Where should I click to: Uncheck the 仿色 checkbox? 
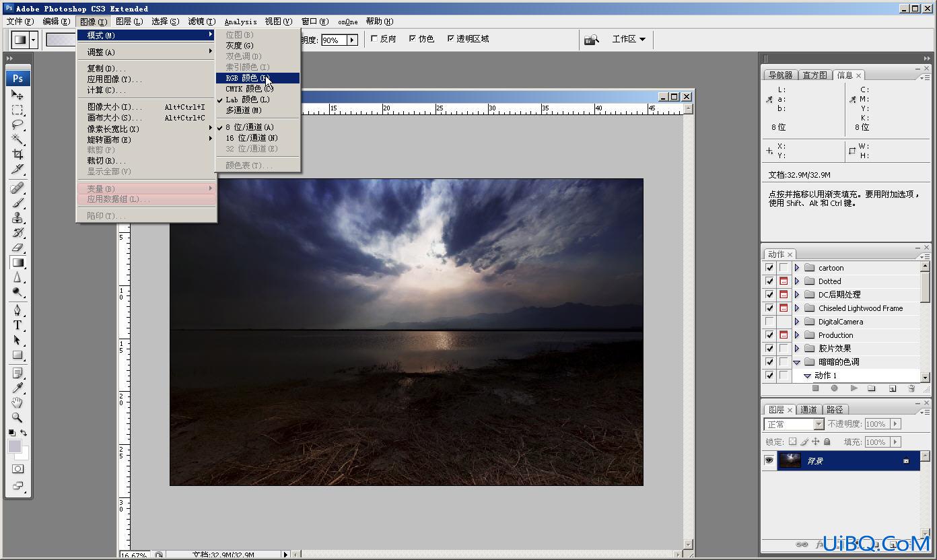pos(413,39)
